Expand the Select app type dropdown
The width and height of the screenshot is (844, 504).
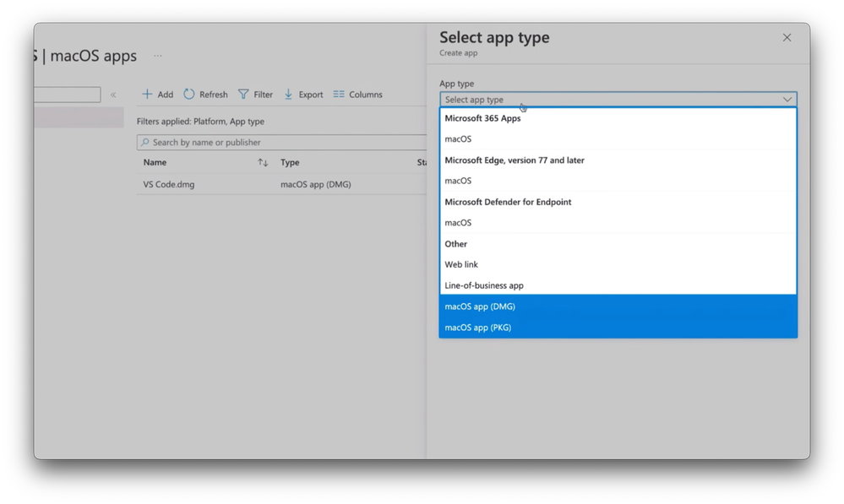[618, 100]
